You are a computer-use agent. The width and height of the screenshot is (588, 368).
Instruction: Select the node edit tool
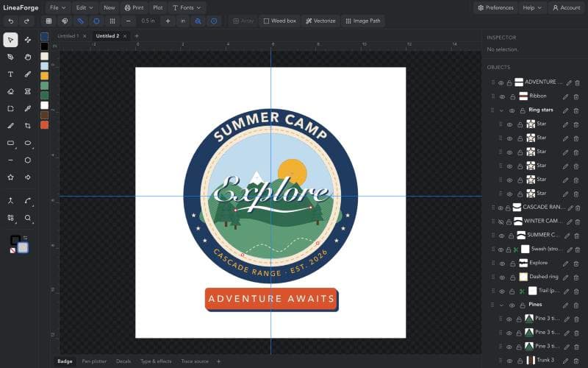(x=28, y=40)
